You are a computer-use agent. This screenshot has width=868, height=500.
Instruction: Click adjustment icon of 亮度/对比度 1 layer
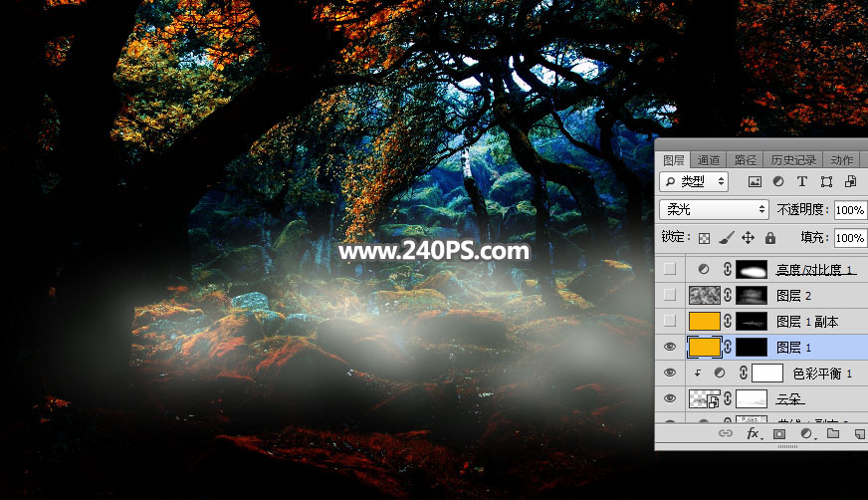(704, 269)
